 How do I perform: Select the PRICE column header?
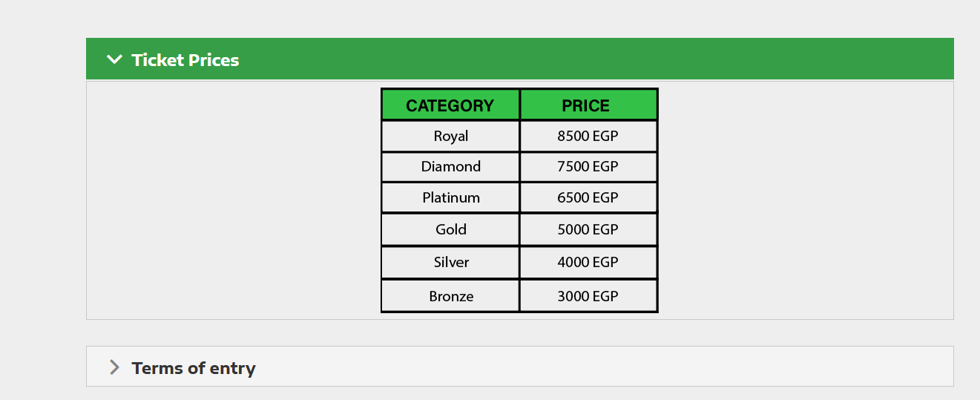pyautogui.click(x=588, y=105)
